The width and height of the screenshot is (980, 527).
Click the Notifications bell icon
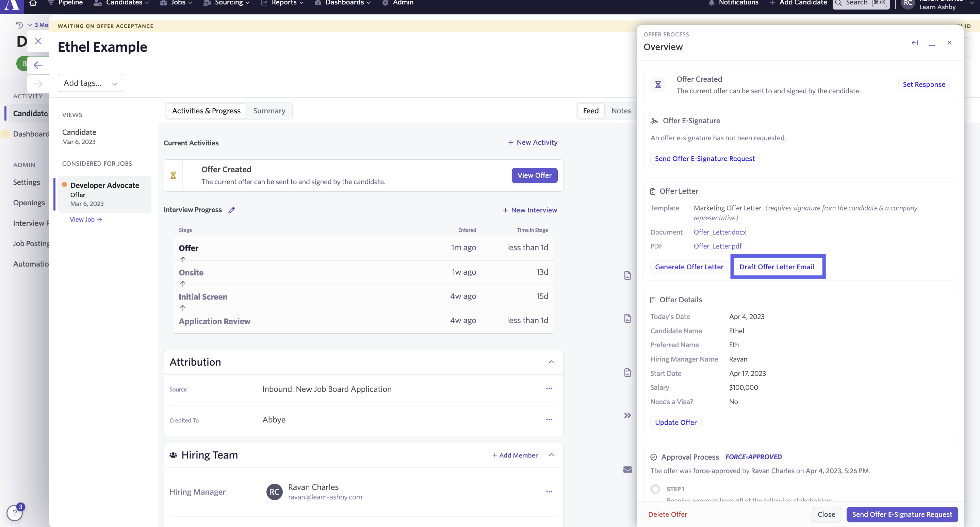point(712,3)
